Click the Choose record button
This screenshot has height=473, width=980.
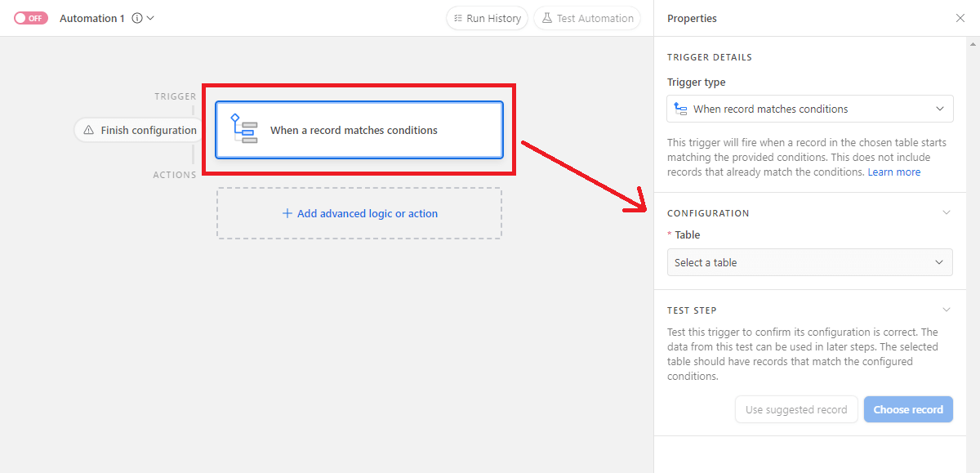click(908, 408)
